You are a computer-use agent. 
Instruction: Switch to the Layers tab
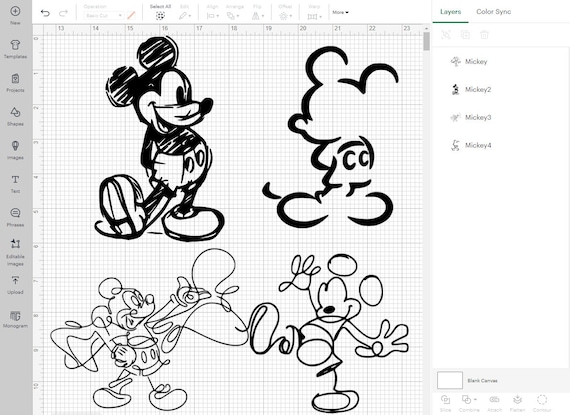(x=450, y=12)
